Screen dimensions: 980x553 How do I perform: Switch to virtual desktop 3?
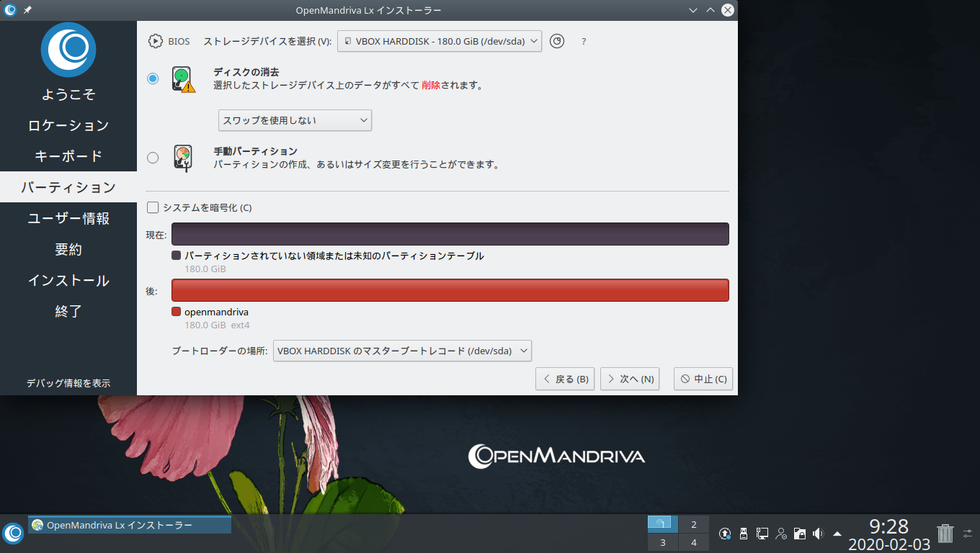pos(663,542)
